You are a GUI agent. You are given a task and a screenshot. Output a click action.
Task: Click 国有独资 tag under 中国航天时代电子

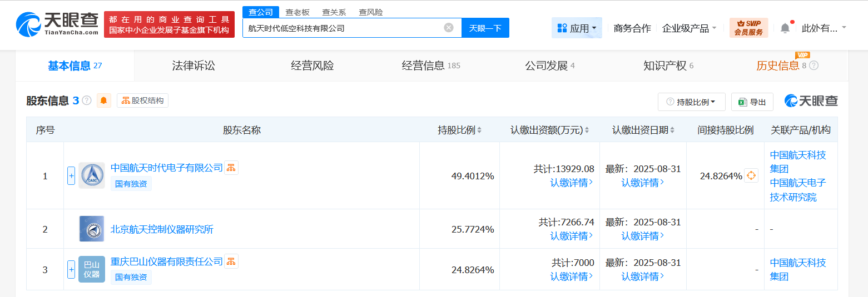pyautogui.click(x=131, y=184)
